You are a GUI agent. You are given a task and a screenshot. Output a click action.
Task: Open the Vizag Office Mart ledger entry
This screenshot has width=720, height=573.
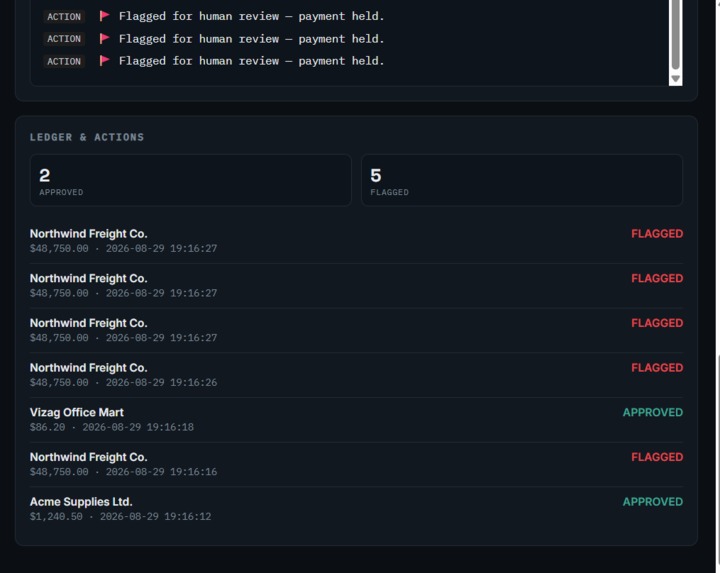(356, 420)
